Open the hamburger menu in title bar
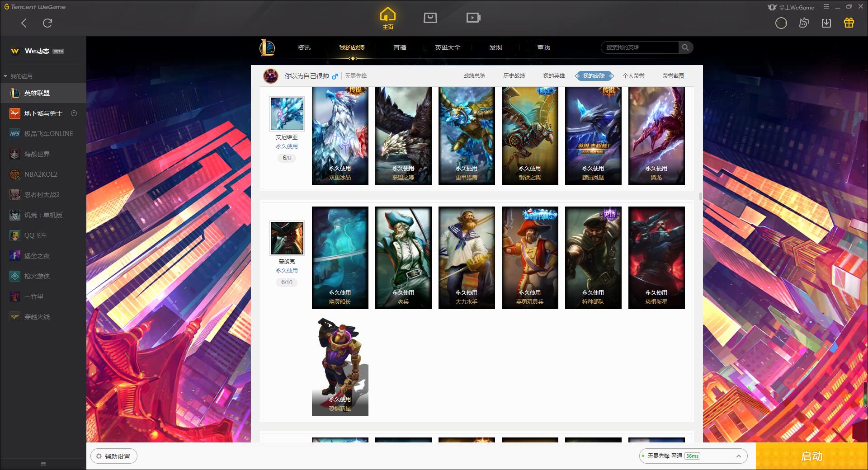 pos(826,7)
